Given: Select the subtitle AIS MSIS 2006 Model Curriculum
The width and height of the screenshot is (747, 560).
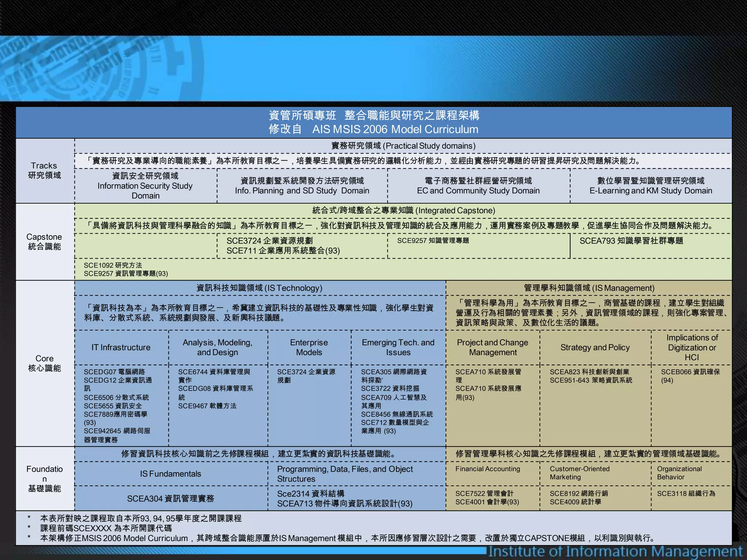Looking at the screenshot, I should tap(395, 129).
